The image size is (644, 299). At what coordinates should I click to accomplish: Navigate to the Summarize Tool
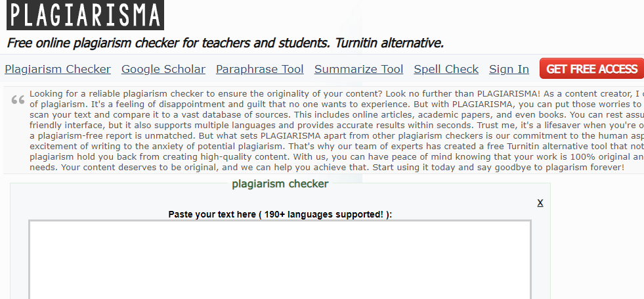tap(358, 69)
